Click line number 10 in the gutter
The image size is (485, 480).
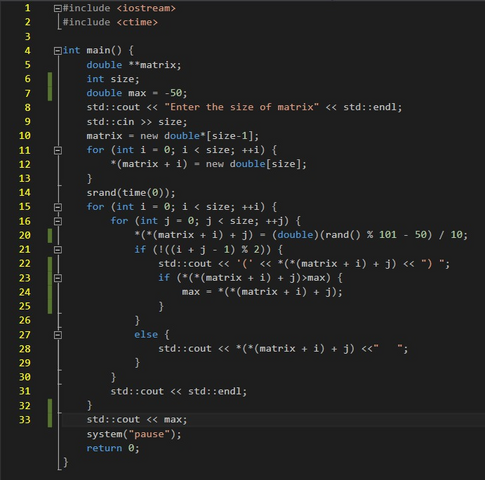pos(25,136)
